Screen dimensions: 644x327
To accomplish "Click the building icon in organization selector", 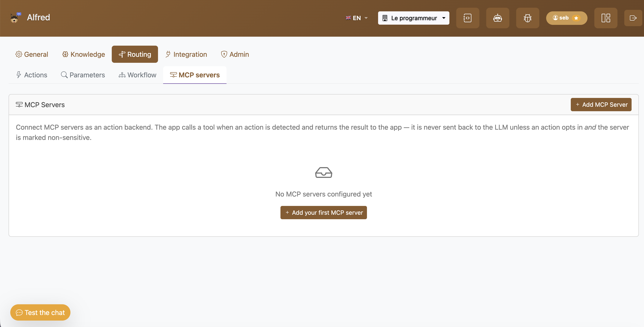I will click(385, 18).
